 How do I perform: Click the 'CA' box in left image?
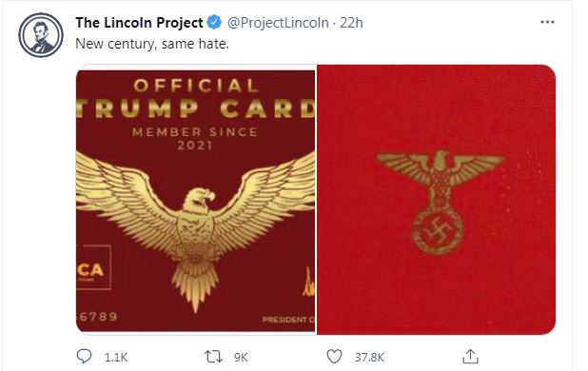click(x=93, y=266)
